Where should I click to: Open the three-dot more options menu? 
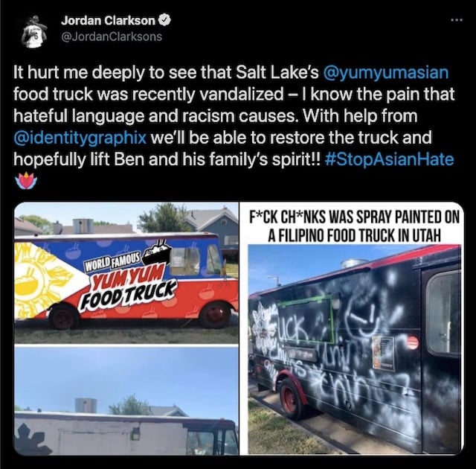click(457, 20)
